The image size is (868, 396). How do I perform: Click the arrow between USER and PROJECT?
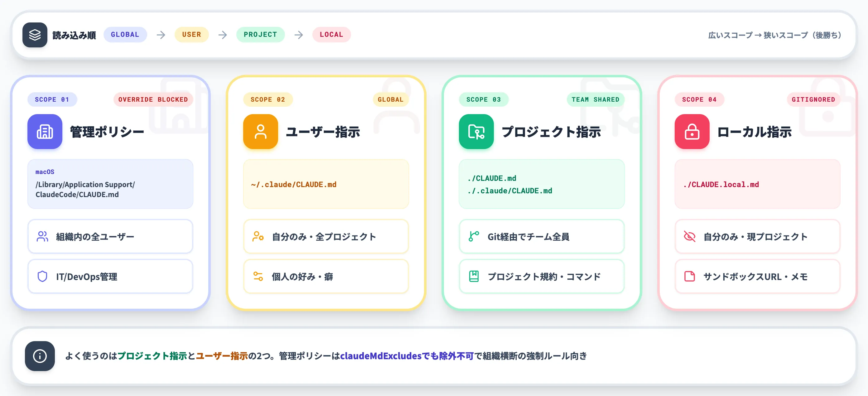(x=223, y=35)
